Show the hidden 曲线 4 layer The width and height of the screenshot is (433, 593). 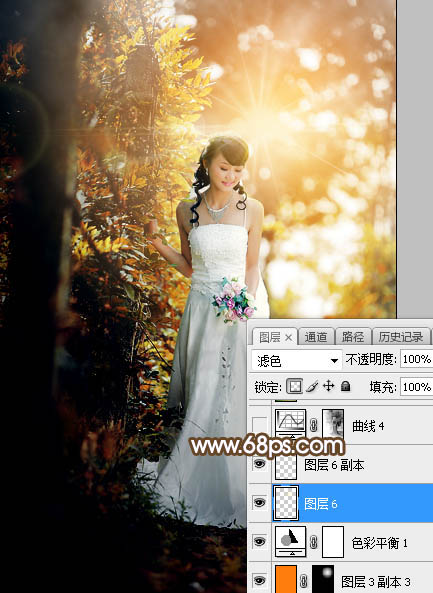pyautogui.click(x=260, y=425)
